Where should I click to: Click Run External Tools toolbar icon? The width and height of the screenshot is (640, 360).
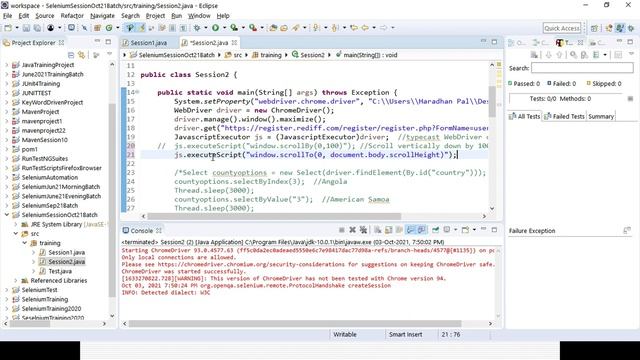tap(253, 28)
